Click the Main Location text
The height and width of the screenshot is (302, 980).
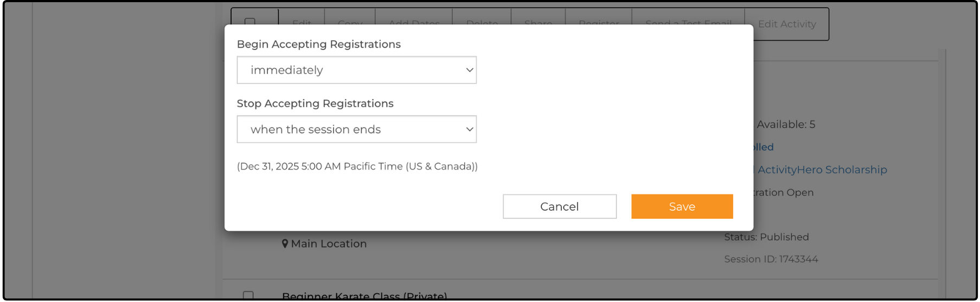tap(329, 244)
